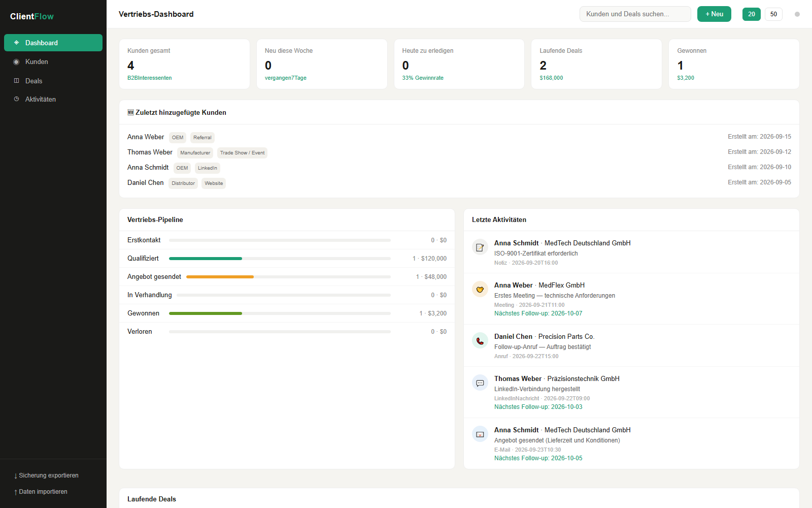Viewport: 812px width, 508px height.
Task: Click the ClientFlow logo
Action: click(32, 16)
